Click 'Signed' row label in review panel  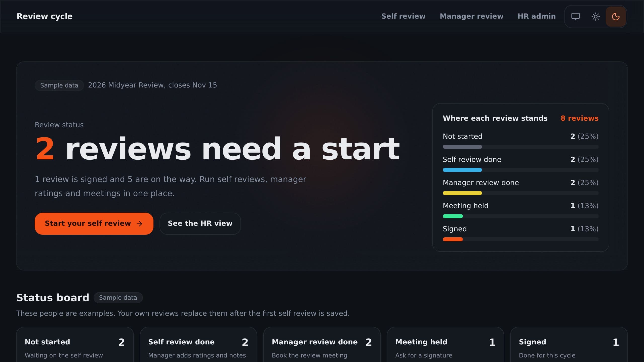click(455, 229)
